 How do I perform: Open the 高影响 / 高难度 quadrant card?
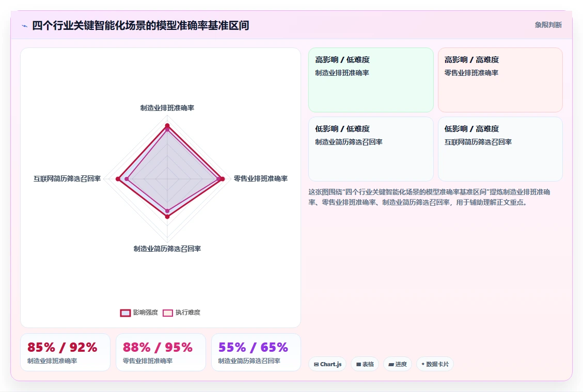(500, 80)
